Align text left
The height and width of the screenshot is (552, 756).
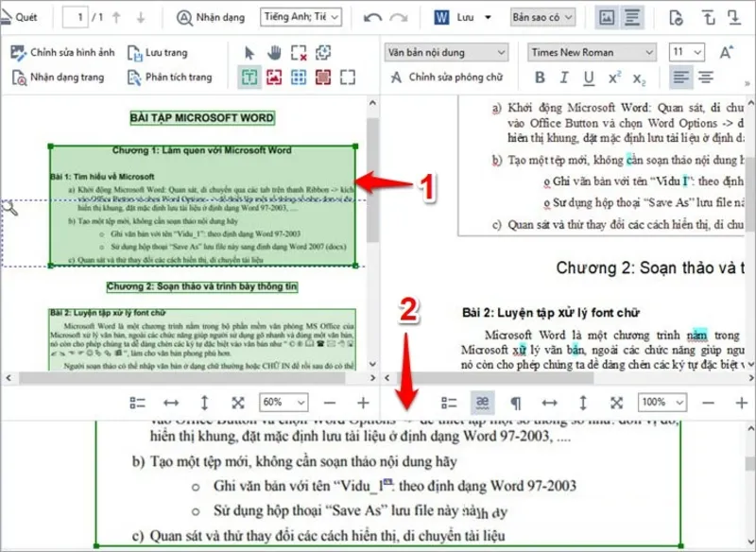click(x=680, y=78)
